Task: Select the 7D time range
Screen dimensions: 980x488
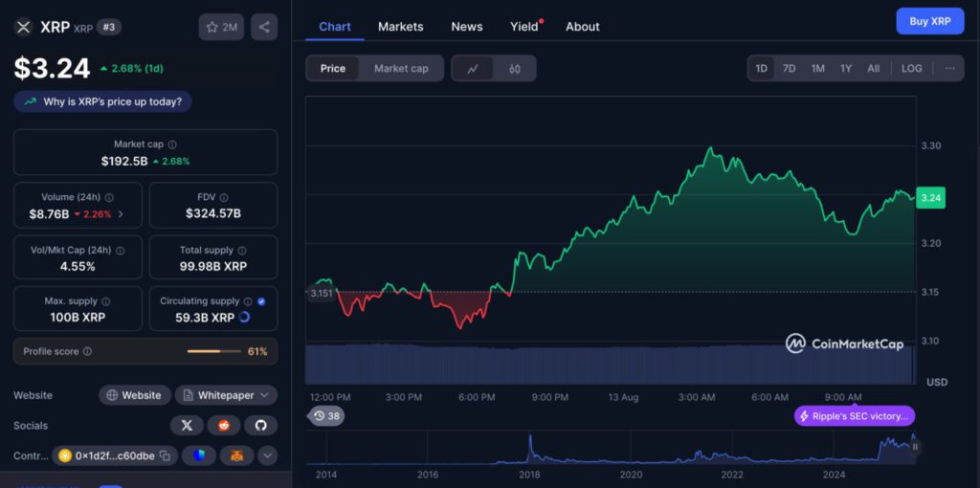Action: click(x=789, y=68)
